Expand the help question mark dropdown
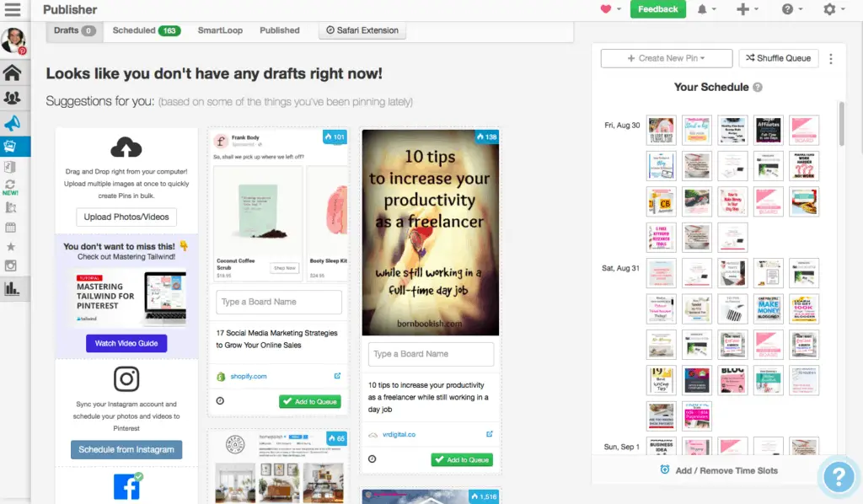This screenshot has height=504, width=863. pos(792,9)
